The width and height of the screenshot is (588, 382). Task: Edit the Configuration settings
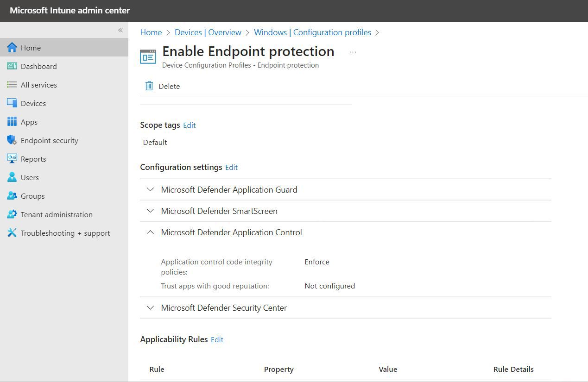pos(231,167)
